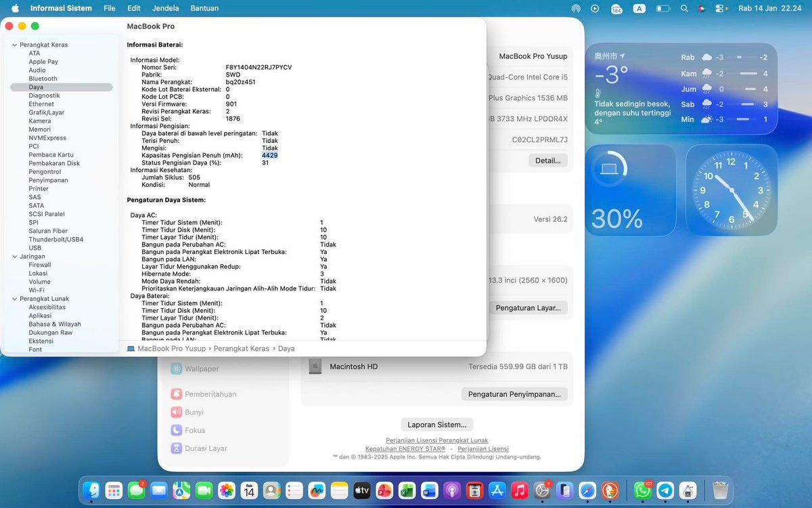Click Pengaturan Layar... button
Viewport: 812px width, 508px height.
(528, 308)
